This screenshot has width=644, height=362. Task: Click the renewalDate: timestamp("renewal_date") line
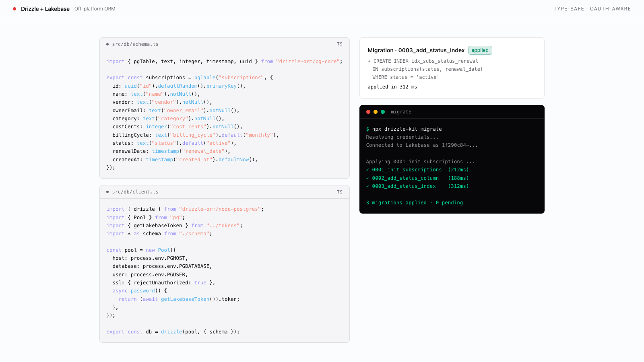tap(171, 151)
